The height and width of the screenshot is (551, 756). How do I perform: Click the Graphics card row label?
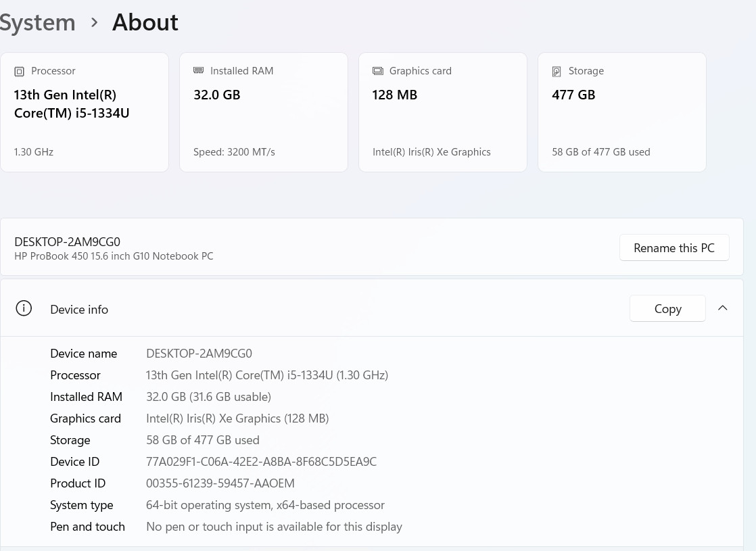click(x=86, y=418)
